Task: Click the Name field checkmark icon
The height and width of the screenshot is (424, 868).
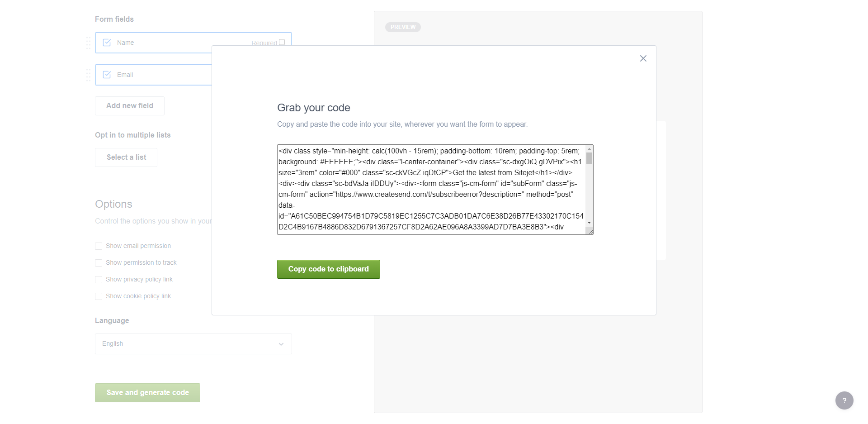Action: click(x=107, y=43)
